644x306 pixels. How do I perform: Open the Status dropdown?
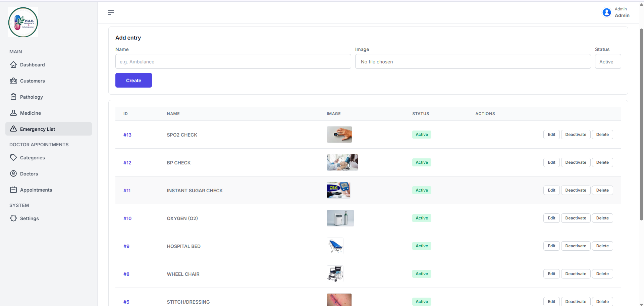608,61
